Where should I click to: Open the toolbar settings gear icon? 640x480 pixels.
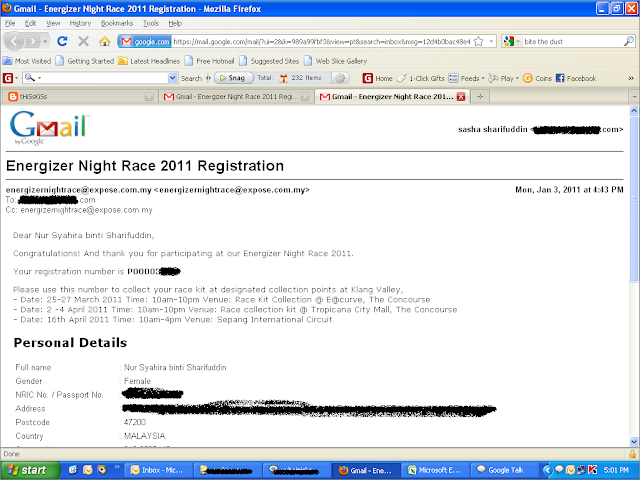click(340, 78)
